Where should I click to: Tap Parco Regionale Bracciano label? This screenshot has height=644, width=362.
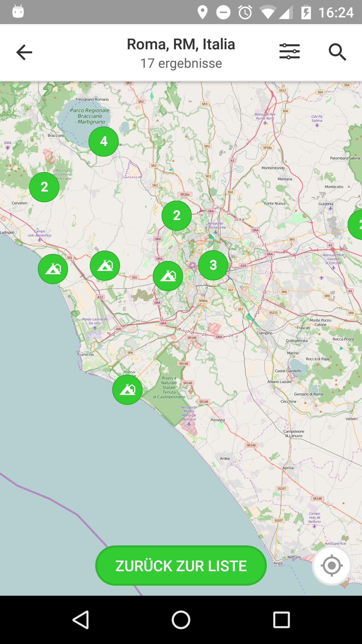click(90, 116)
